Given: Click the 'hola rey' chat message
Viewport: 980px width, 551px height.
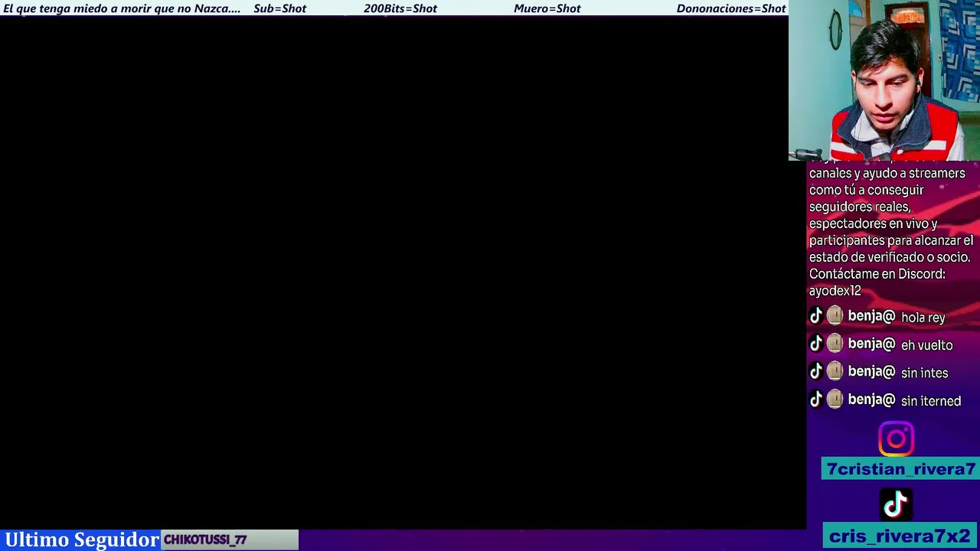Looking at the screenshot, I should (x=923, y=318).
